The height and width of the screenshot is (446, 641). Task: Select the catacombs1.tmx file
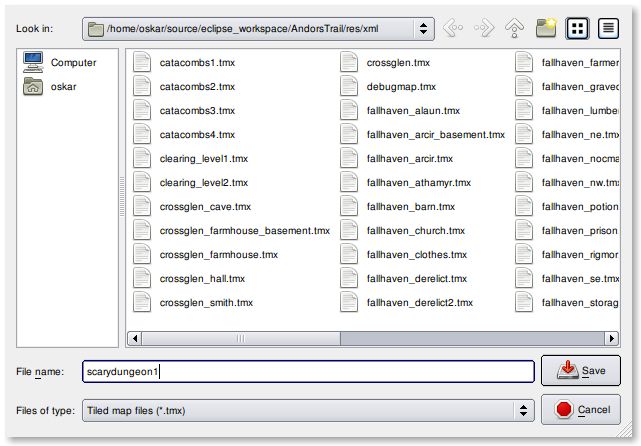[x=196, y=62]
